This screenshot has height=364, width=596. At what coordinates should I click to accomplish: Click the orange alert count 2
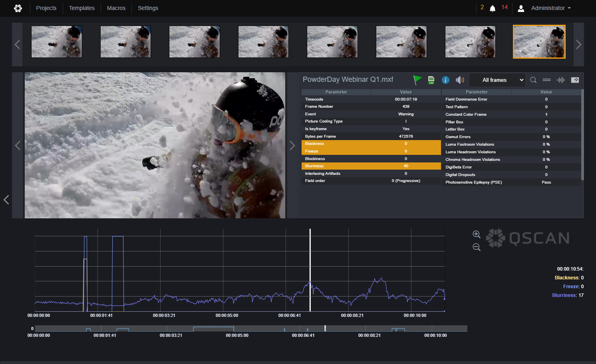tap(482, 7)
